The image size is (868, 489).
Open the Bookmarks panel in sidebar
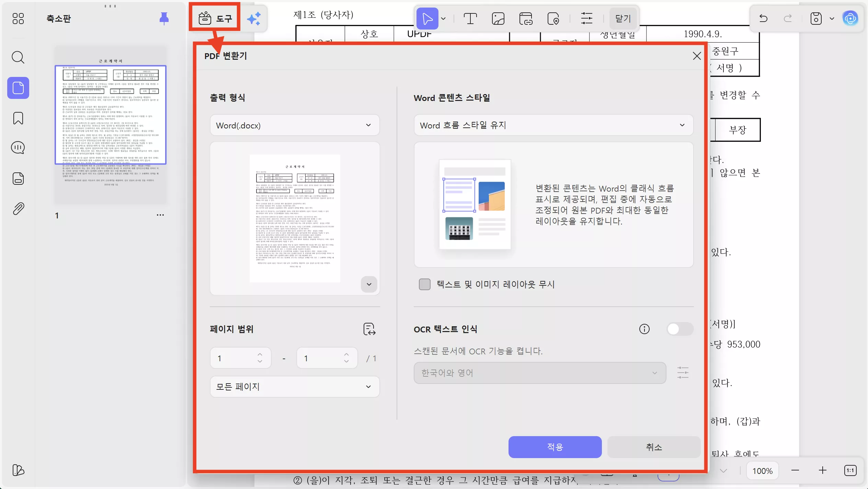pos(18,118)
